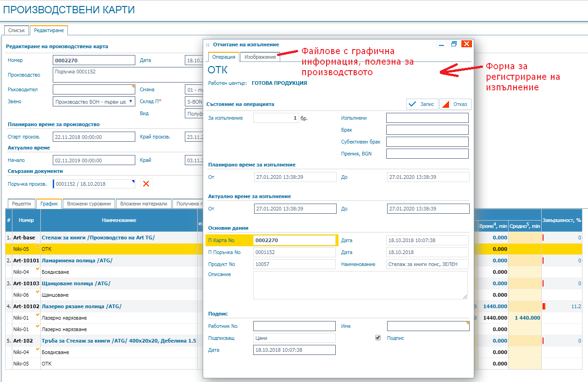The width and height of the screenshot is (588, 382).
Task: Click the Номер column header
Action: click(26, 221)
